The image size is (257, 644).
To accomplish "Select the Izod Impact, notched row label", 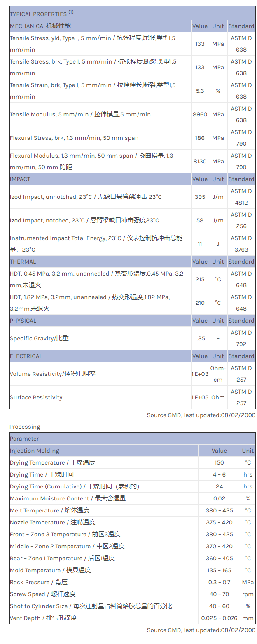I will click(x=84, y=220).
